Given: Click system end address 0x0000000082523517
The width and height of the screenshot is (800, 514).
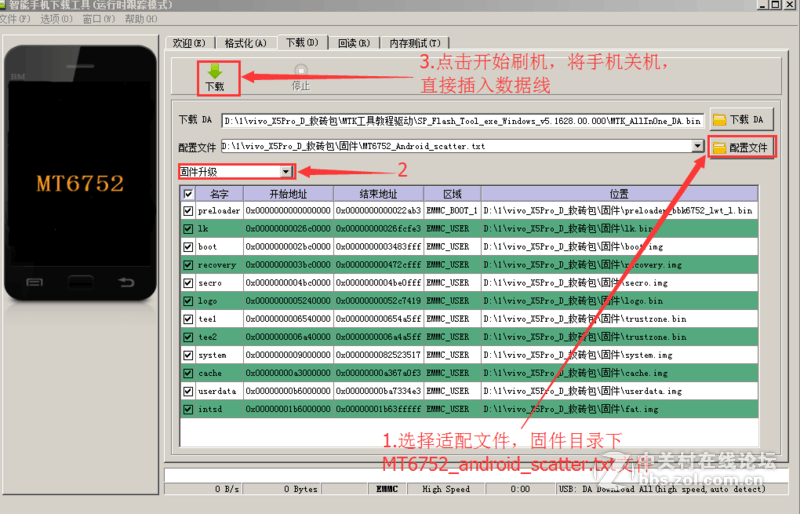Looking at the screenshot, I should (378, 355).
